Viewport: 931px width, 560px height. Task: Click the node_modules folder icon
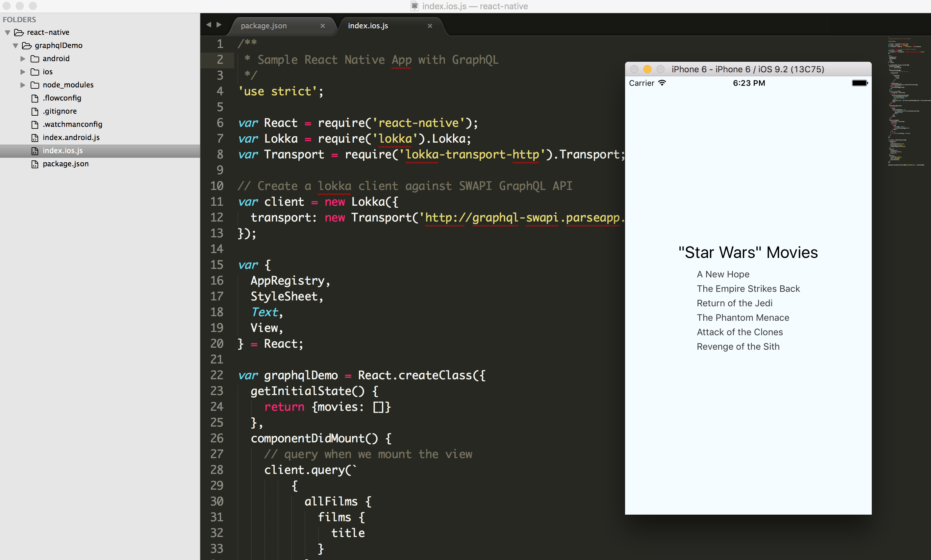click(x=35, y=85)
